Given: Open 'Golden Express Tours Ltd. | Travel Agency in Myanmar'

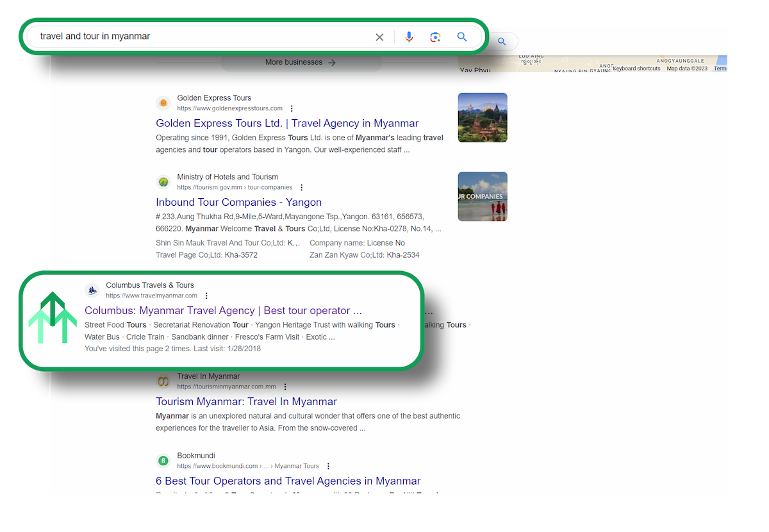Looking at the screenshot, I should coord(287,123).
